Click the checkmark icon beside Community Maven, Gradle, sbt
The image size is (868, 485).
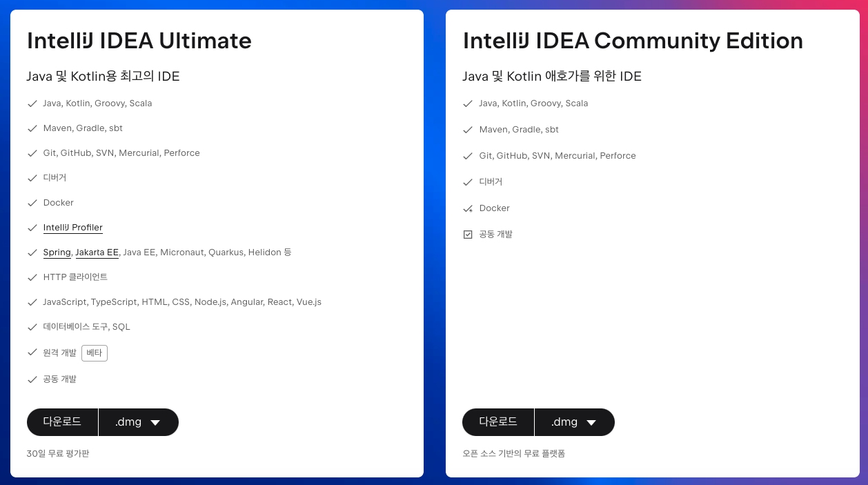point(468,130)
